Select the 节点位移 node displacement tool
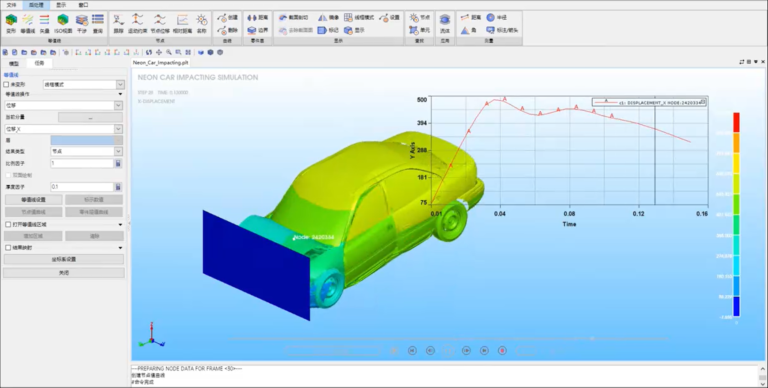 click(x=159, y=24)
